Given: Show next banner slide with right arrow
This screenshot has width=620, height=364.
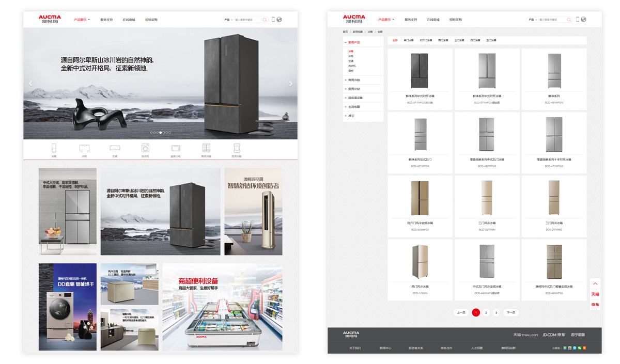Looking at the screenshot, I should pyautogui.click(x=290, y=84).
